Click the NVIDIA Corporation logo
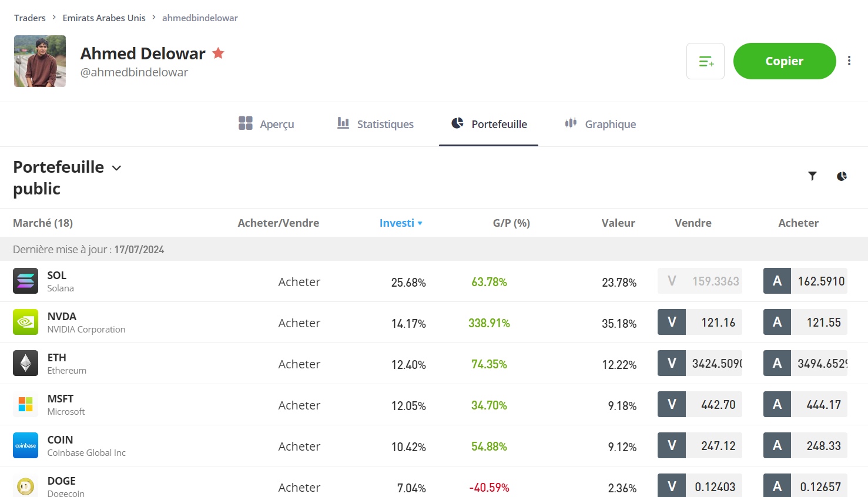 25,322
